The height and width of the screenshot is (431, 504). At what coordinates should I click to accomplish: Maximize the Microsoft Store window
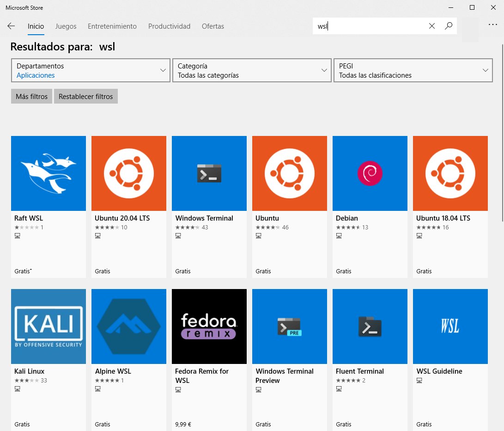point(472,7)
